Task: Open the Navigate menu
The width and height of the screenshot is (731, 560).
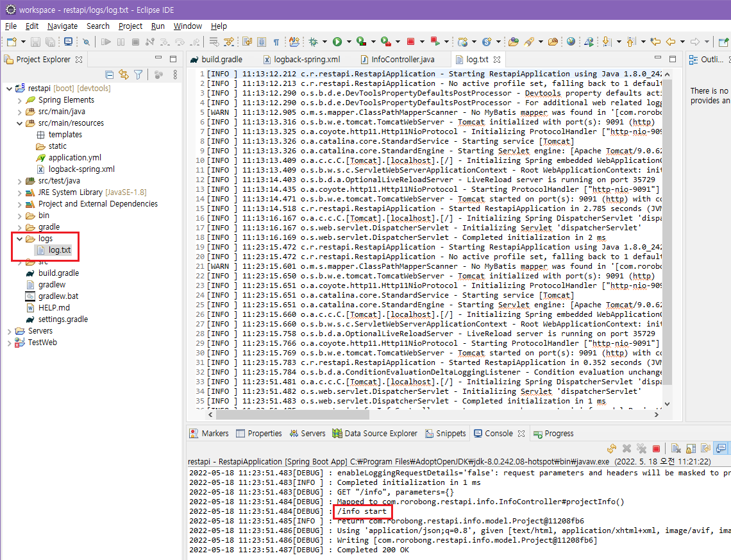Action: pyautogui.click(x=62, y=26)
